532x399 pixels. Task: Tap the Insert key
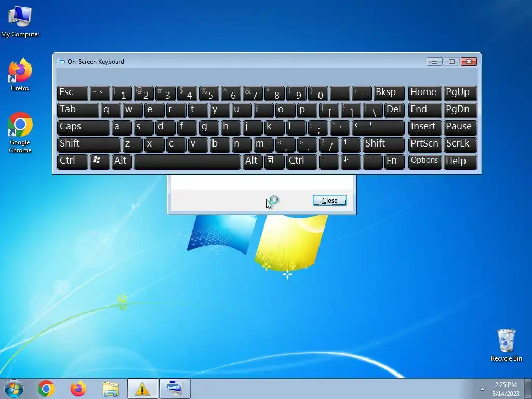click(x=425, y=128)
